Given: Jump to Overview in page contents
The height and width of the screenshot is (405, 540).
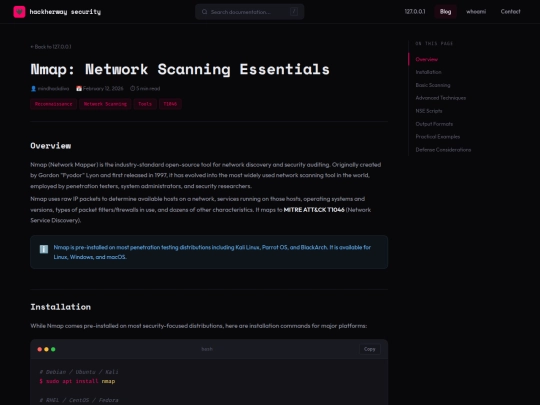Looking at the screenshot, I should coord(427,59).
